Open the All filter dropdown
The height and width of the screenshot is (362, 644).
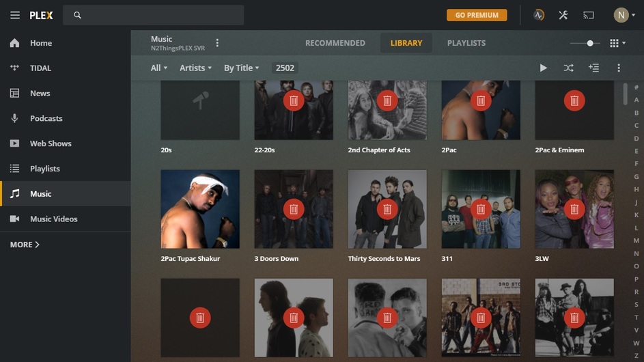pos(159,68)
